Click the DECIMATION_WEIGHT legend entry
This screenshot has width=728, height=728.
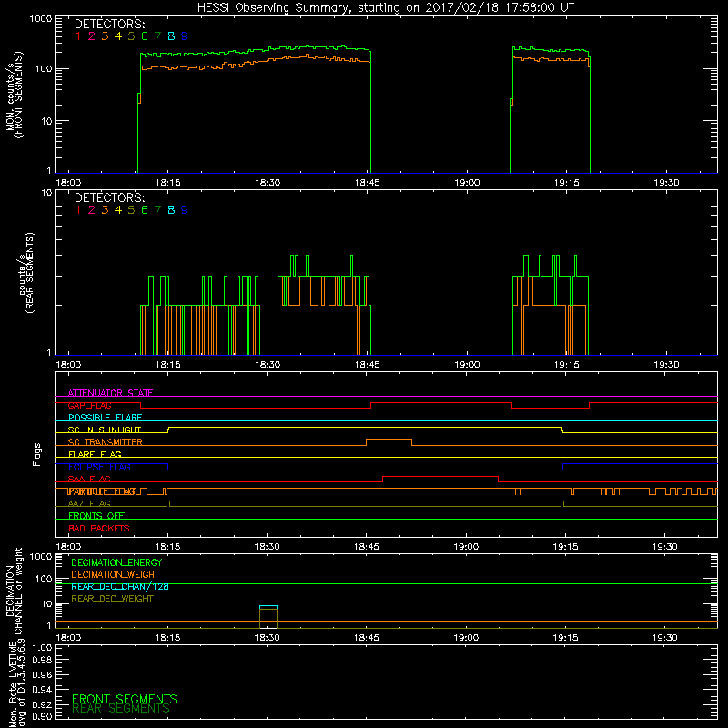[116, 574]
